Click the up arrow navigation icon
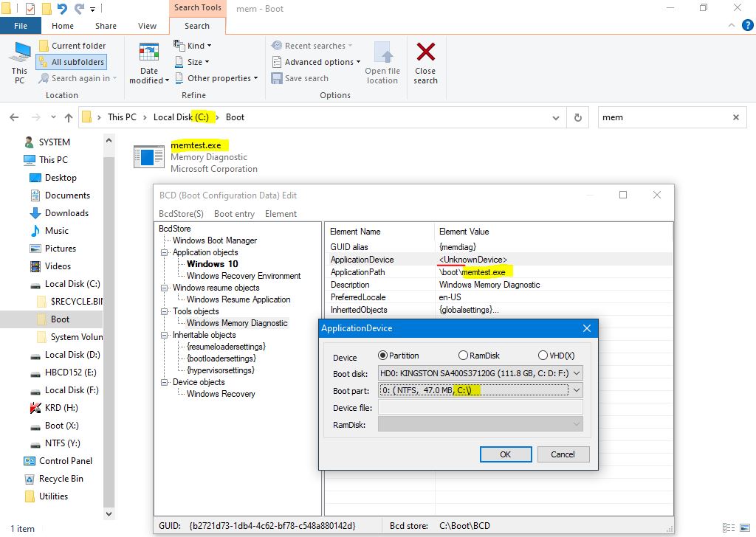 click(69, 117)
